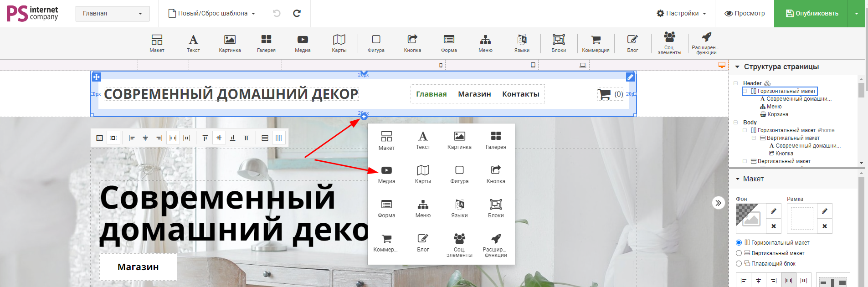Click the blue plus handle below header
The width and height of the screenshot is (868, 287).
coord(364,117)
